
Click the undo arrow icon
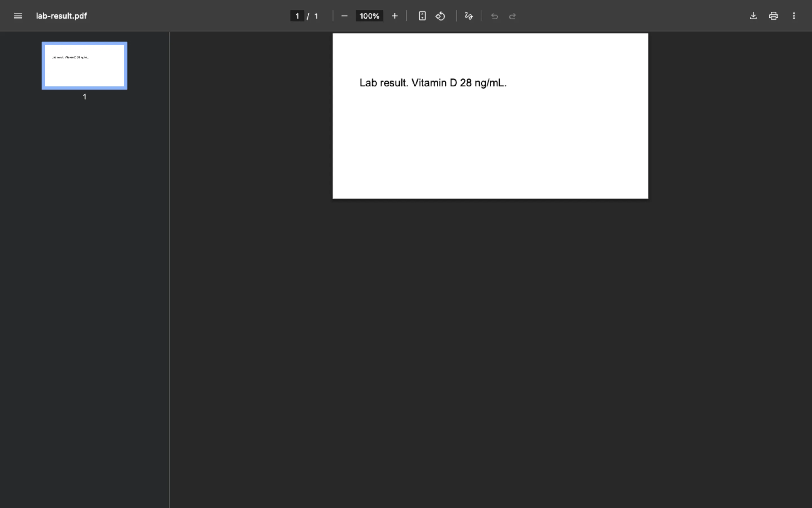[494, 16]
